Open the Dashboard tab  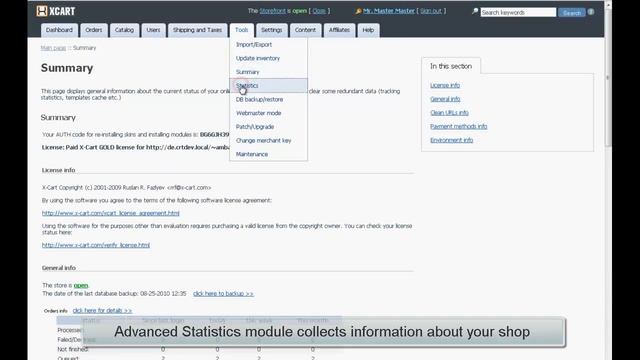(x=59, y=30)
